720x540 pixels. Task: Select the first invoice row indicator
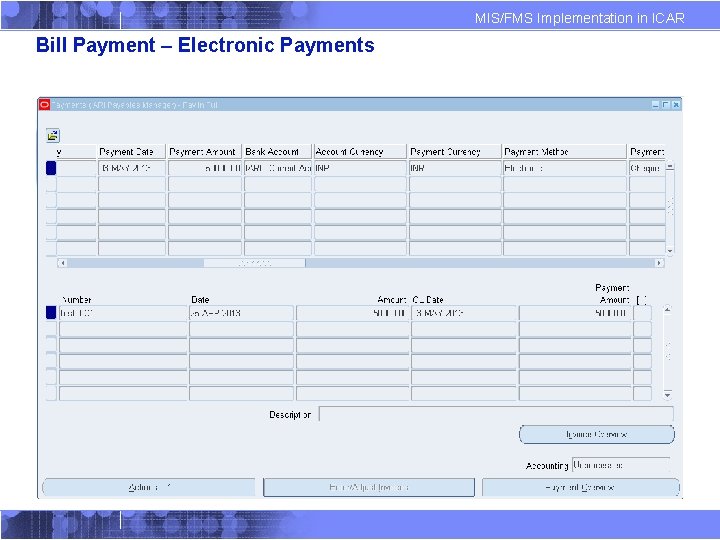coord(51,313)
